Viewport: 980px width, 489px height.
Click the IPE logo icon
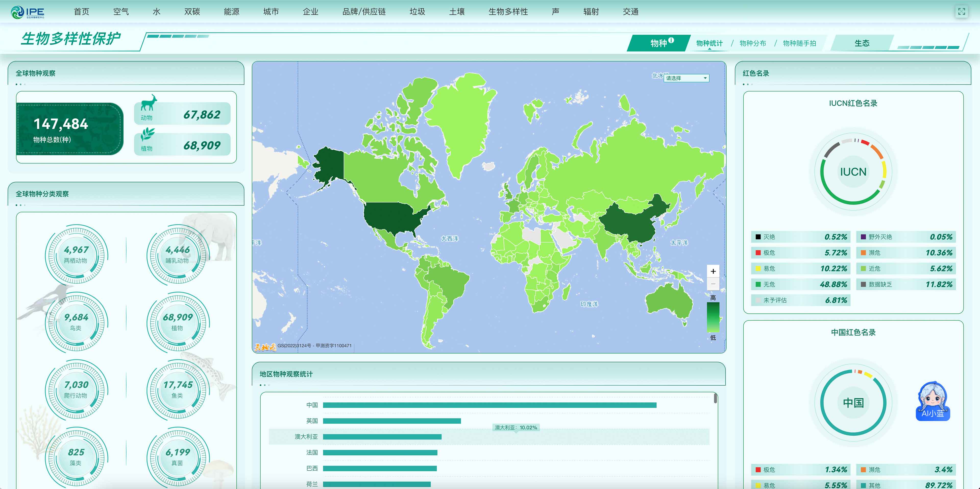pyautogui.click(x=18, y=12)
